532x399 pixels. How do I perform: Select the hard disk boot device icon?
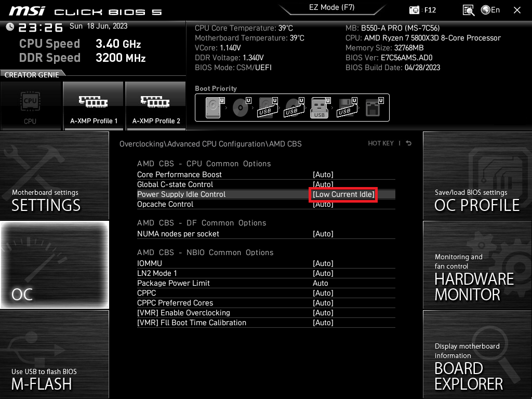tap(215, 108)
